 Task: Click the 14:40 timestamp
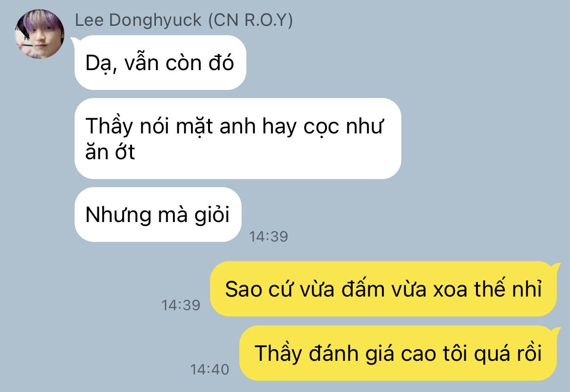[210, 370]
